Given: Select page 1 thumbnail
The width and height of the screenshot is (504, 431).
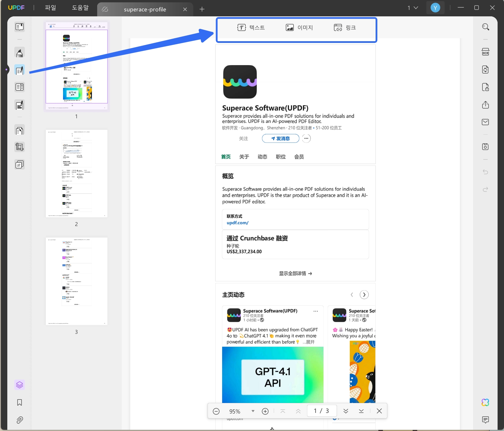Looking at the screenshot, I should pos(77,66).
